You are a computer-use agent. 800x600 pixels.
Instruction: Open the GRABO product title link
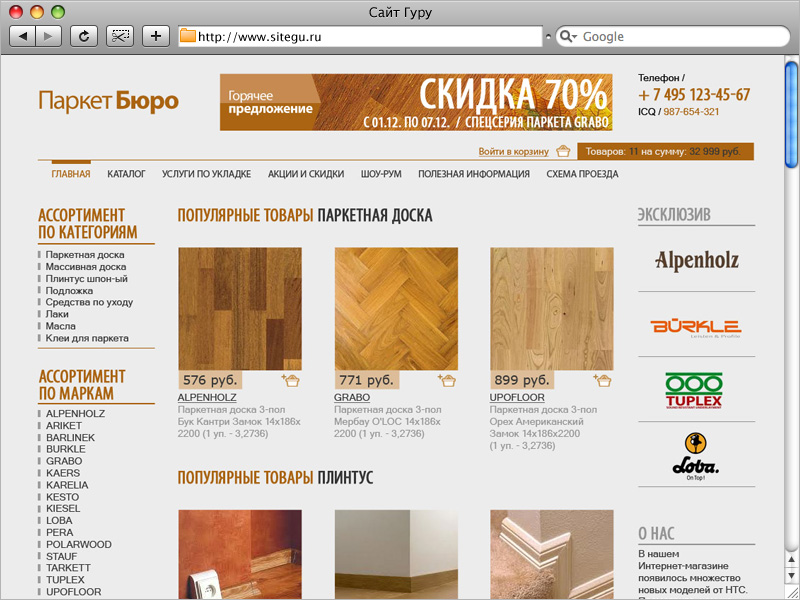click(352, 397)
